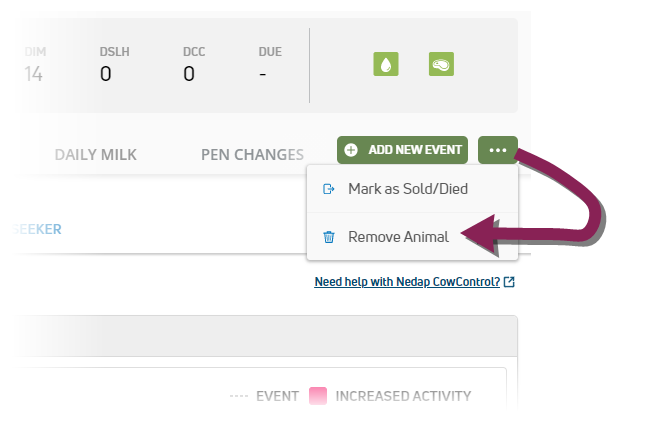Screen dimensions: 647x424
Task: Click the green milk drop icon
Action: click(386, 65)
